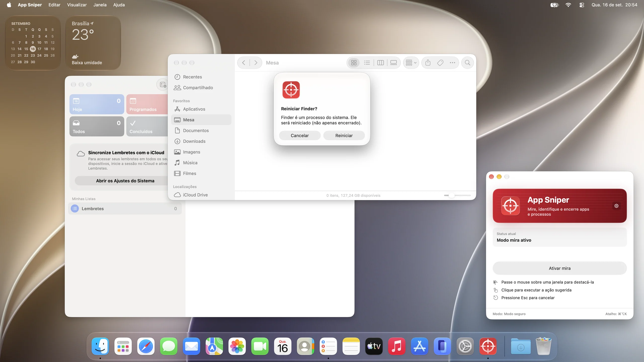The image size is (644, 362).
Task: Click the Finder search icon
Action: click(467, 63)
